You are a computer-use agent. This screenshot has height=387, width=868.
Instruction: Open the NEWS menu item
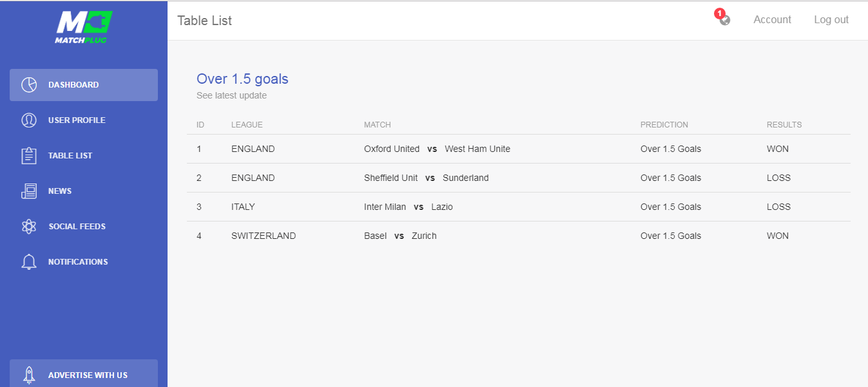click(x=60, y=191)
